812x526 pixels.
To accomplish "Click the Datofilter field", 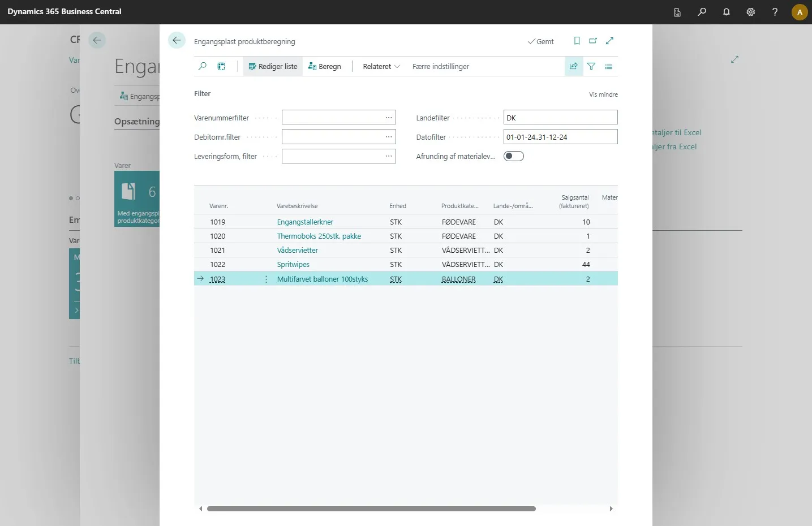I will (x=560, y=136).
